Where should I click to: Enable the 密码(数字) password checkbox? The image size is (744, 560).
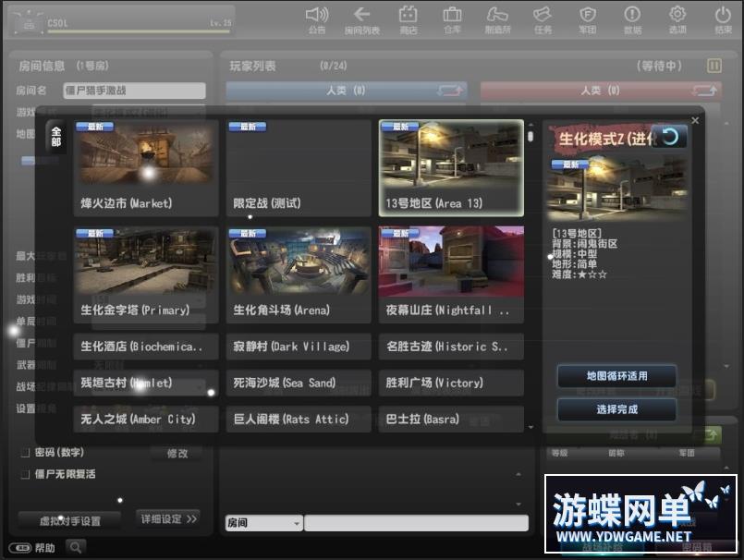[x=25, y=454]
